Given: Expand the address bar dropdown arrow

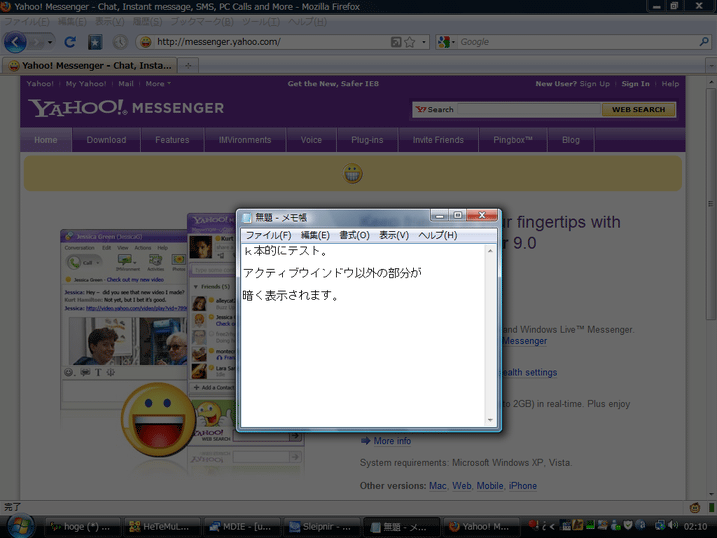Looking at the screenshot, I should (x=424, y=42).
